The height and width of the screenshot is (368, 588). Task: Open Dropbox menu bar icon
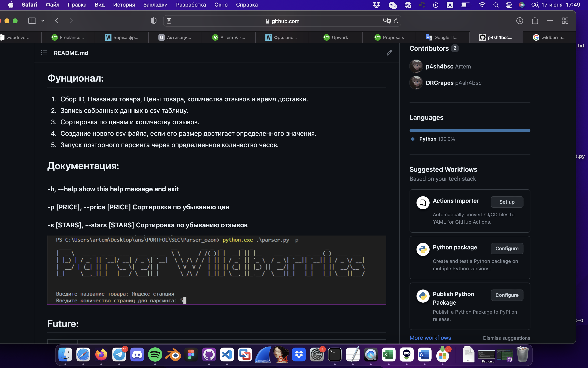coord(376,5)
